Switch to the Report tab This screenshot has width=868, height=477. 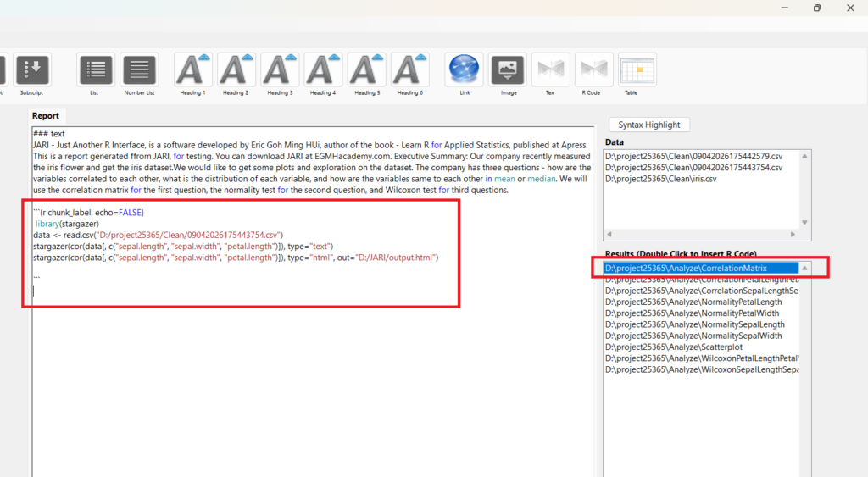pyautogui.click(x=46, y=116)
